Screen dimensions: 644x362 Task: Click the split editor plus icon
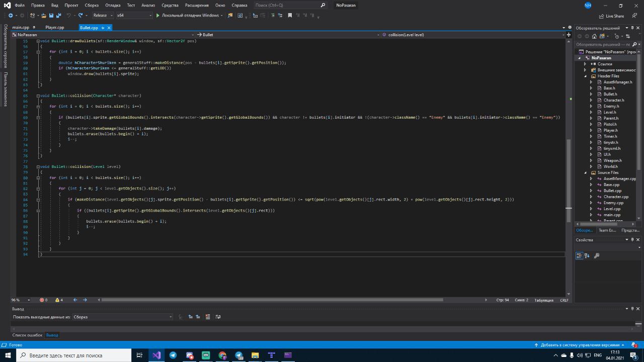[569, 35]
